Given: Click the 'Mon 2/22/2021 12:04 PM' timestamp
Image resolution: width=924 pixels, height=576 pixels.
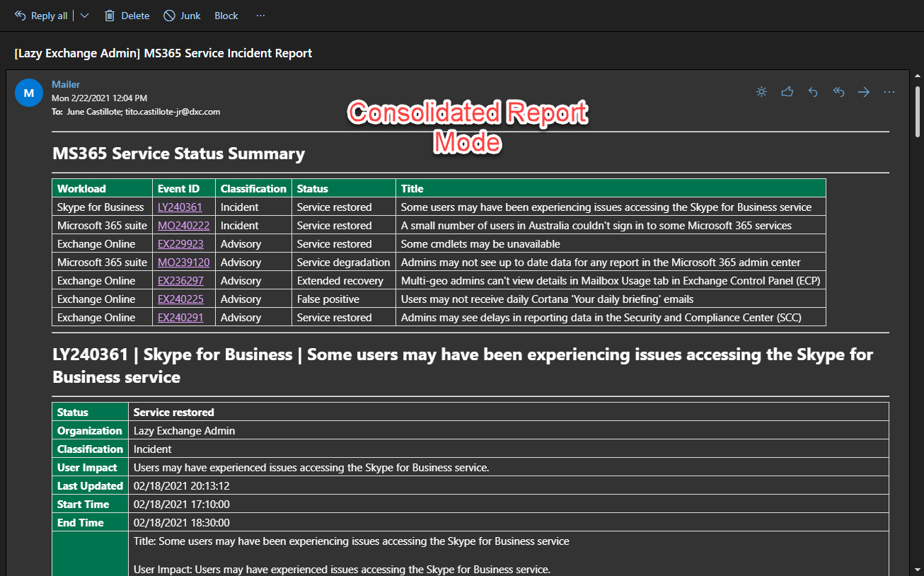Looking at the screenshot, I should (100, 98).
